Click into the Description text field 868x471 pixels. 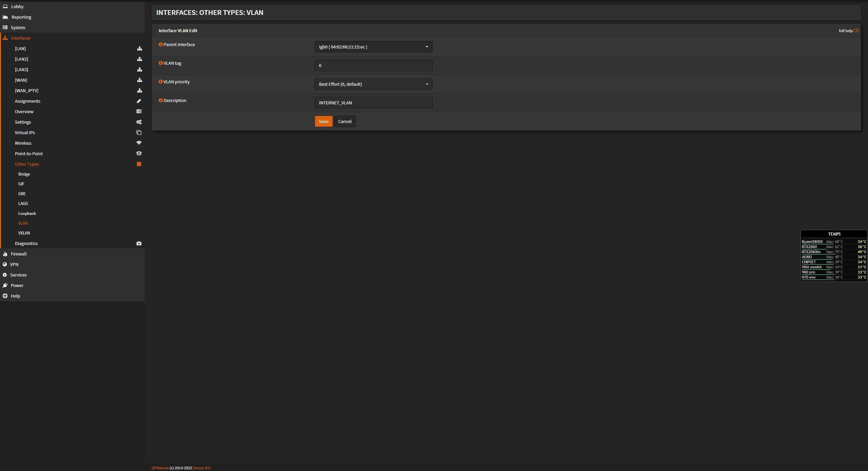tap(373, 103)
